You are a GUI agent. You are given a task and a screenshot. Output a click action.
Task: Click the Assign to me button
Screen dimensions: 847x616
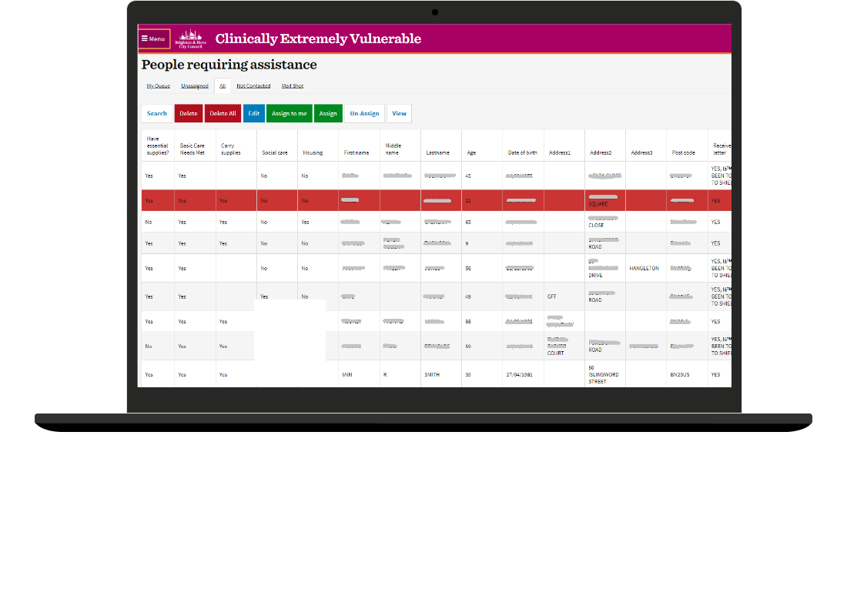click(289, 113)
